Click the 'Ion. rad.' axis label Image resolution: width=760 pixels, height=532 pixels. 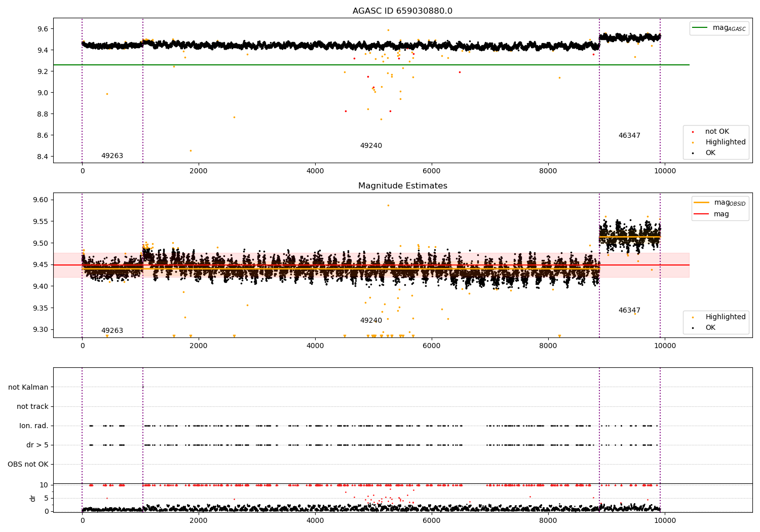pyautogui.click(x=34, y=426)
